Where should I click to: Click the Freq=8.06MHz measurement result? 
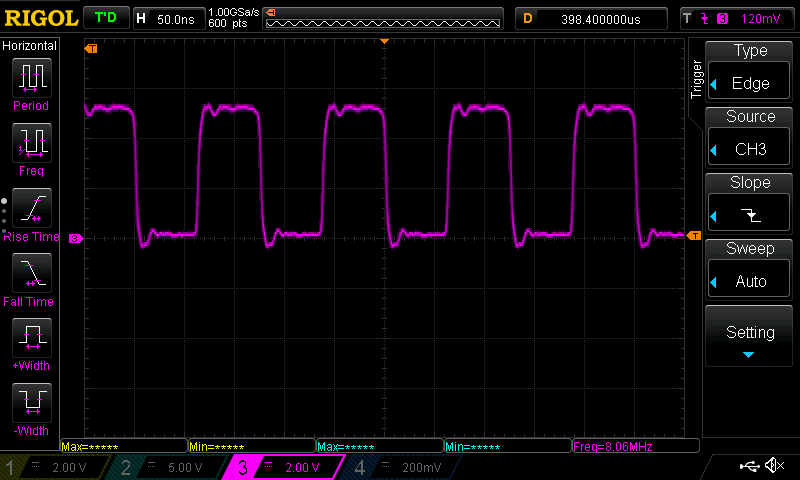[x=635, y=447]
